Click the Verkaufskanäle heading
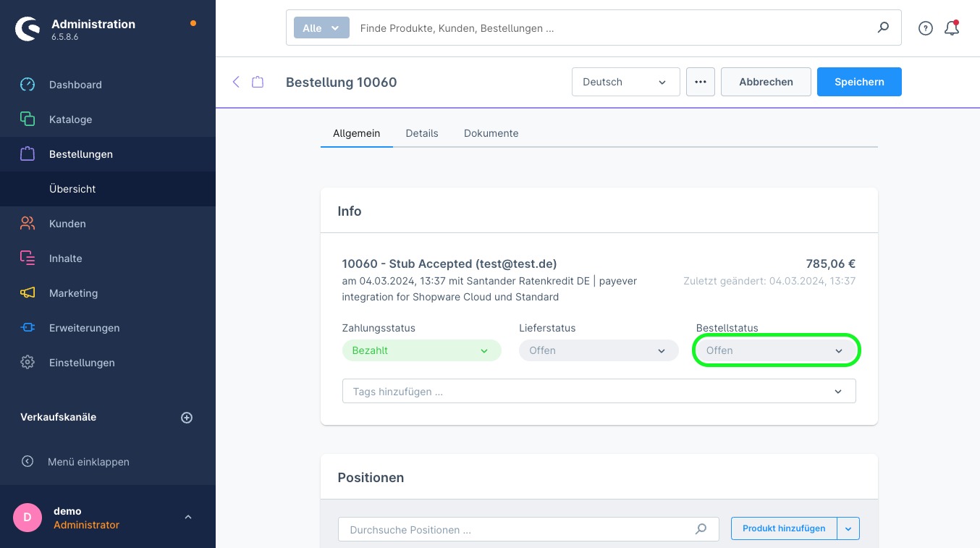 coord(58,418)
